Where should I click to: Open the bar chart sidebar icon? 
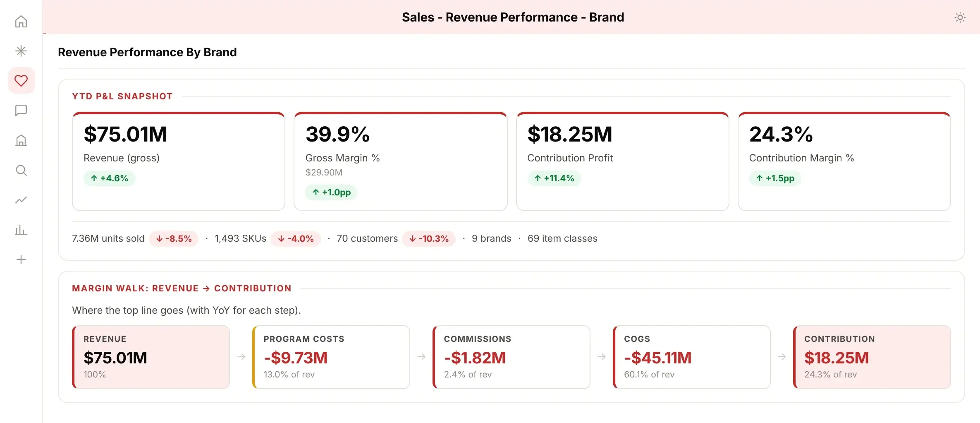click(21, 230)
